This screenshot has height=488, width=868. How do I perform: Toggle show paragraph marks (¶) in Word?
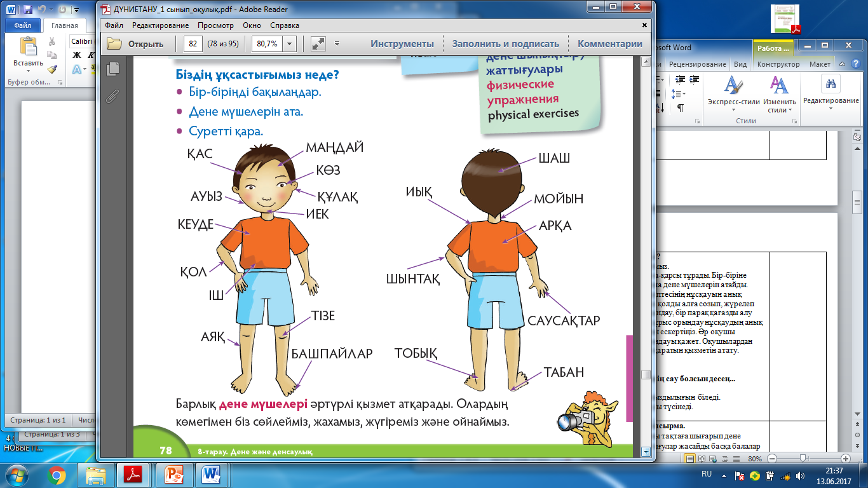[681, 107]
